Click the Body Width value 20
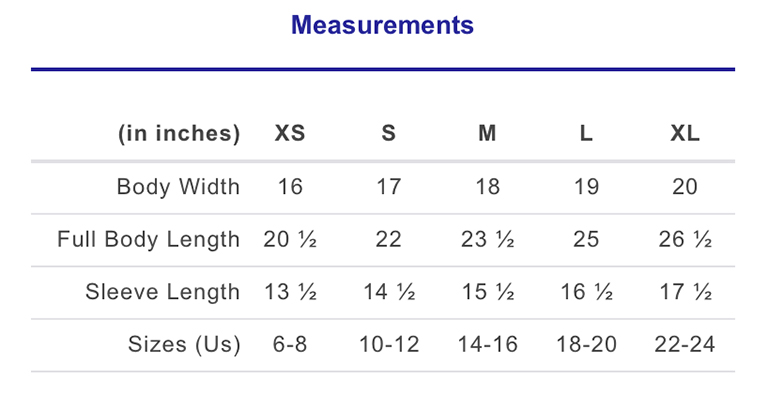This screenshot has height=394, width=768. pyautogui.click(x=685, y=187)
